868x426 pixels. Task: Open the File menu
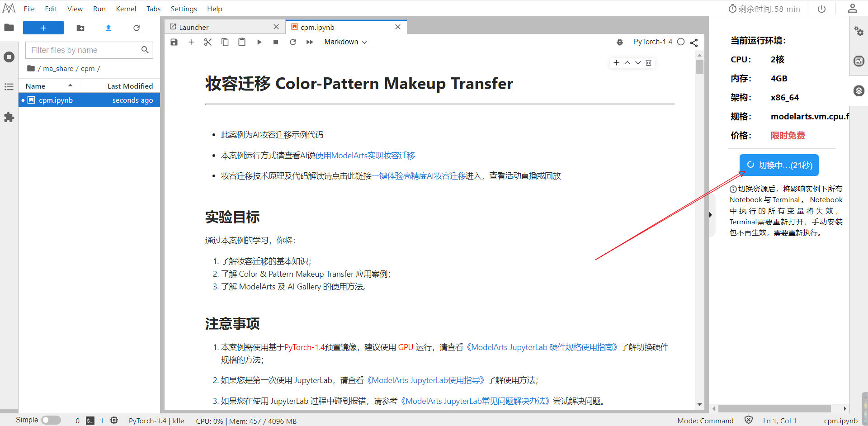pyautogui.click(x=29, y=9)
